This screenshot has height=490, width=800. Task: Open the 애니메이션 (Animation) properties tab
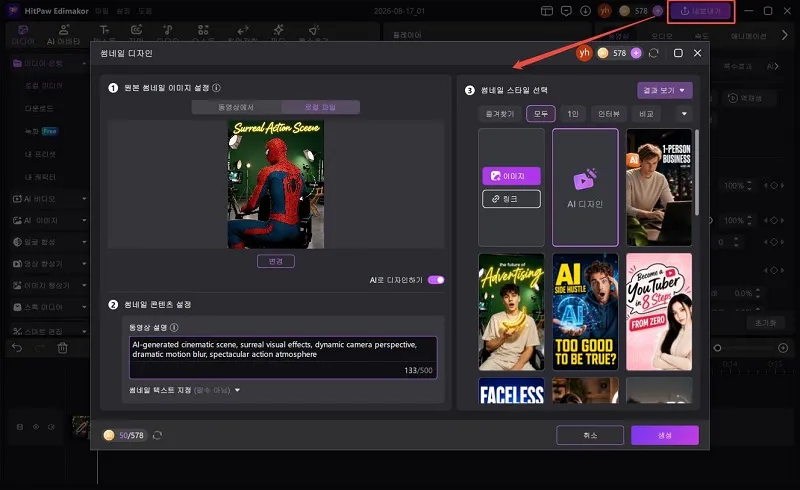point(748,36)
